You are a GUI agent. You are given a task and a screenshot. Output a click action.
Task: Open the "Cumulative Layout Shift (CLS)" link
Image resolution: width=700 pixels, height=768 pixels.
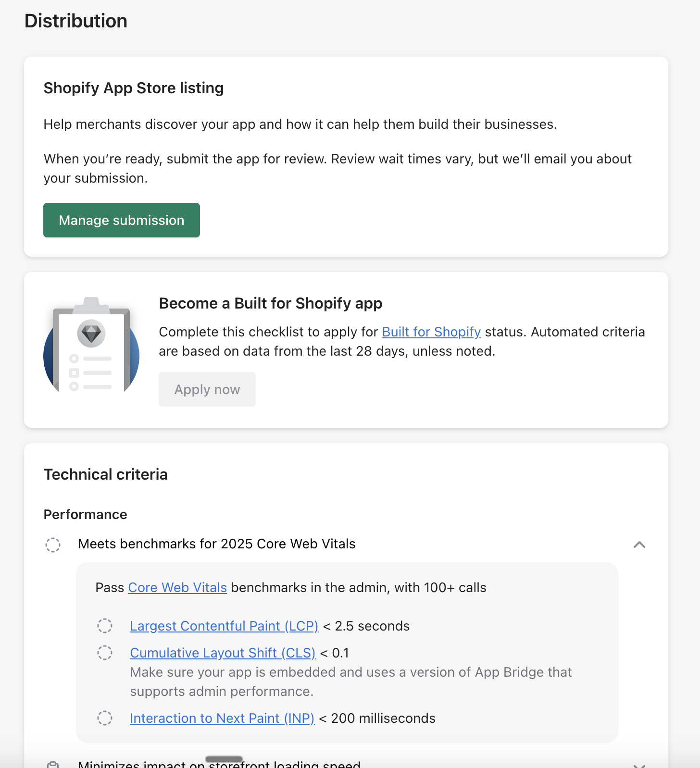pyautogui.click(x=222, y=653)
